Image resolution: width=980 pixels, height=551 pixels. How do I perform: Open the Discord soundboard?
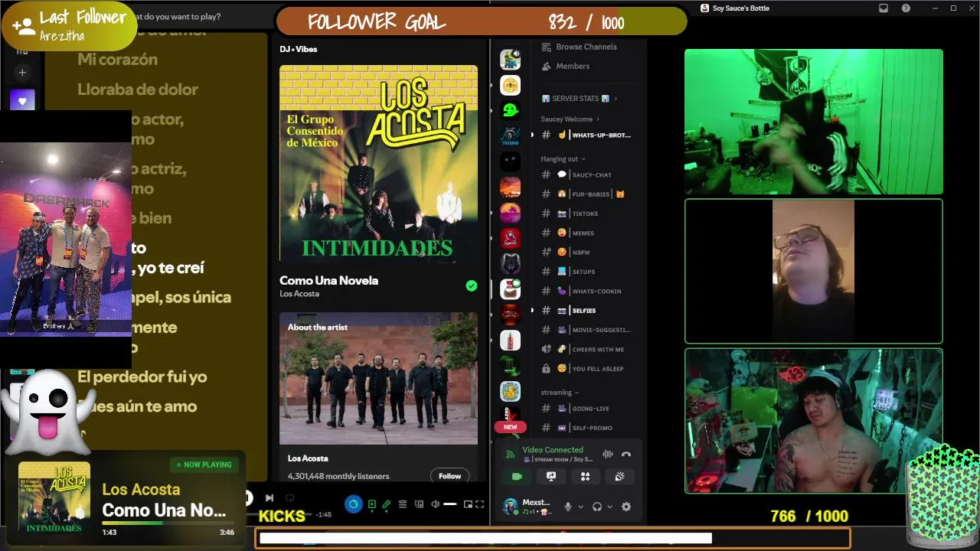coord(619,476)
